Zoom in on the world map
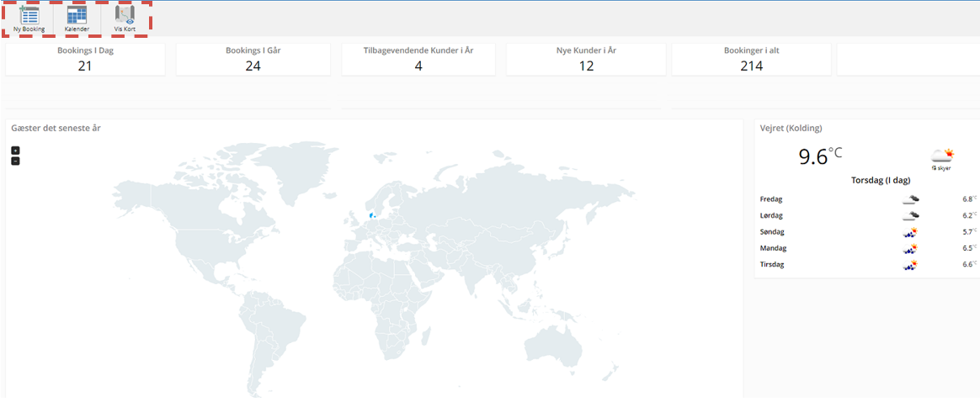The height and width of the screenshot is (407, 980). point(15,151)
